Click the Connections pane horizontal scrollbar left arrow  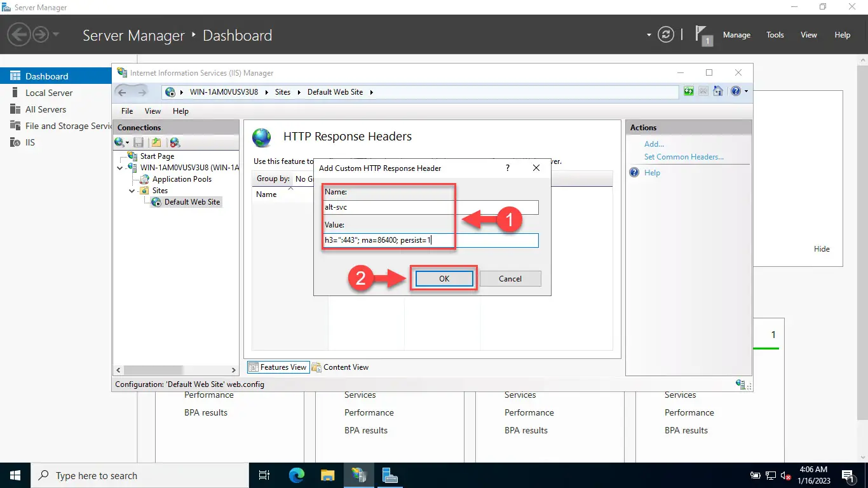[119, 370]
